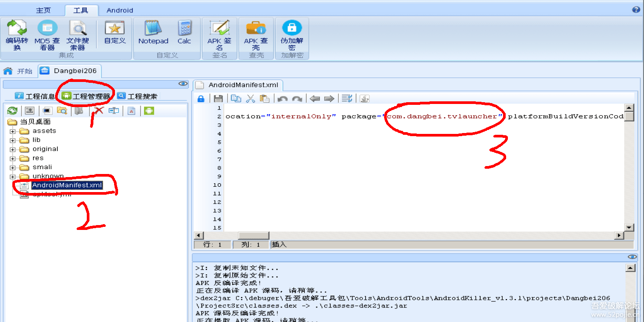This screenshot has width=644, height=322.
Task: Open the 工程信息 panel tab
Action: click(x=35, y=96)
